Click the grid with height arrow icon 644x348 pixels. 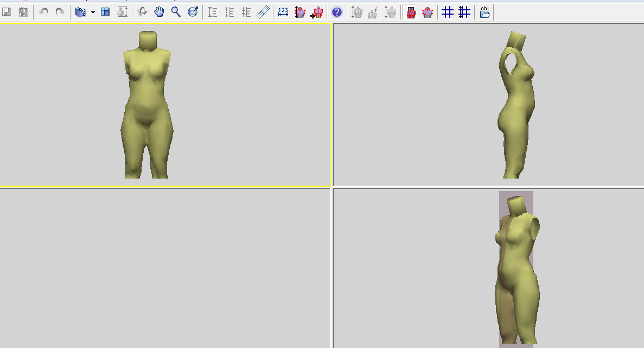tap(464, 12)
